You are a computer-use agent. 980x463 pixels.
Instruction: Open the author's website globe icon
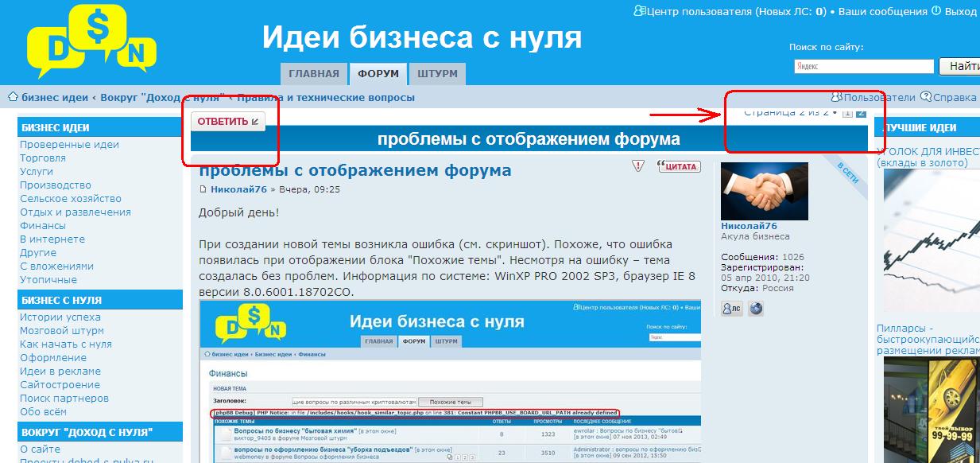click(x=756, y=309)
